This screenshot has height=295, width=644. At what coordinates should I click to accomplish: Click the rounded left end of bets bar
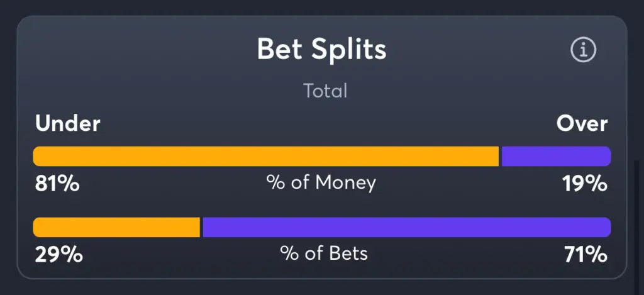pos(38,227)
